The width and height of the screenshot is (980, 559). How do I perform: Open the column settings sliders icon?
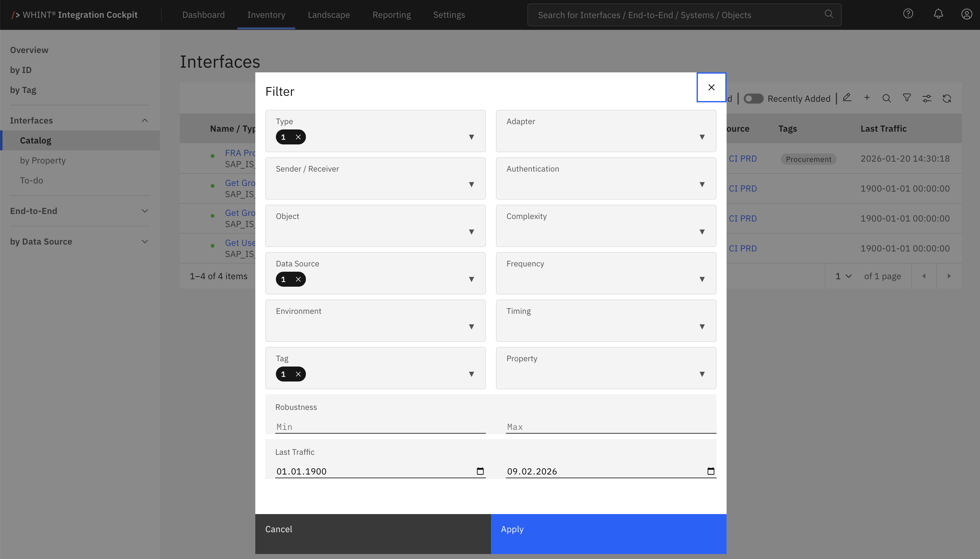tap(927, 99)
